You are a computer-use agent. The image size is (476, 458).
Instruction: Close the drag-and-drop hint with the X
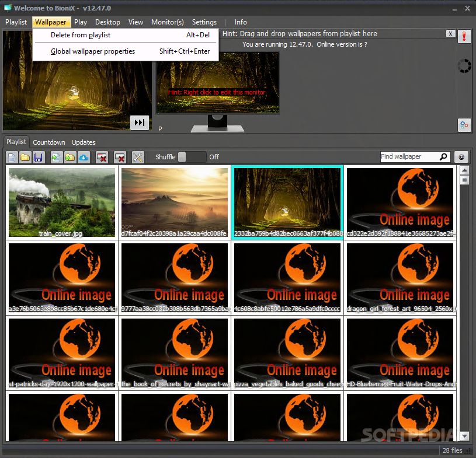(x=450, y=34)
